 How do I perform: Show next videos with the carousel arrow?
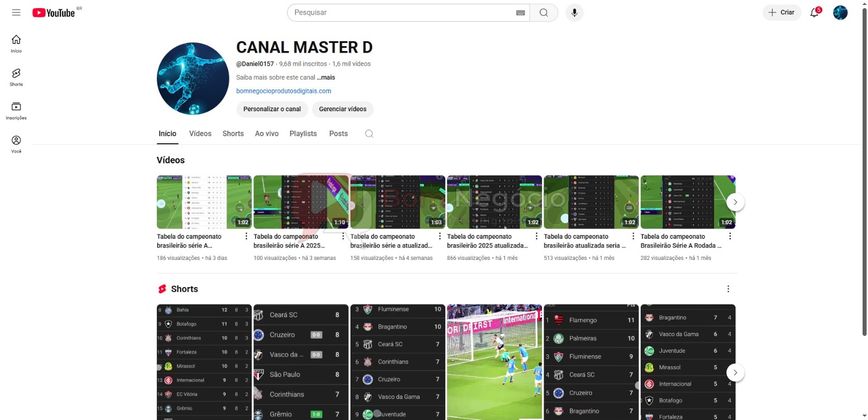tap(735, 202)
